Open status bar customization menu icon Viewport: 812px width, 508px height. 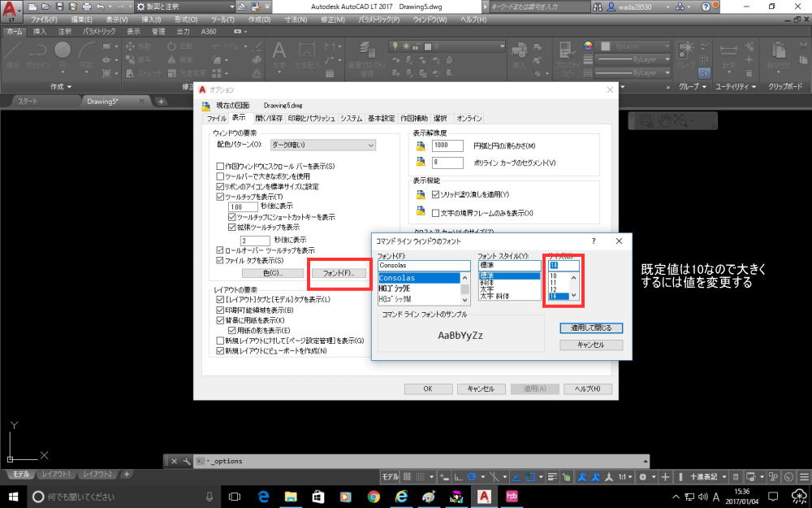804,476
